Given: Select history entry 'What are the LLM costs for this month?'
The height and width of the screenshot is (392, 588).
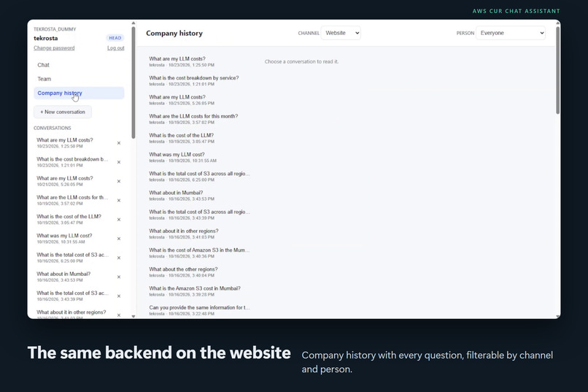Looking at the screenshot, I should click(199, 119).
